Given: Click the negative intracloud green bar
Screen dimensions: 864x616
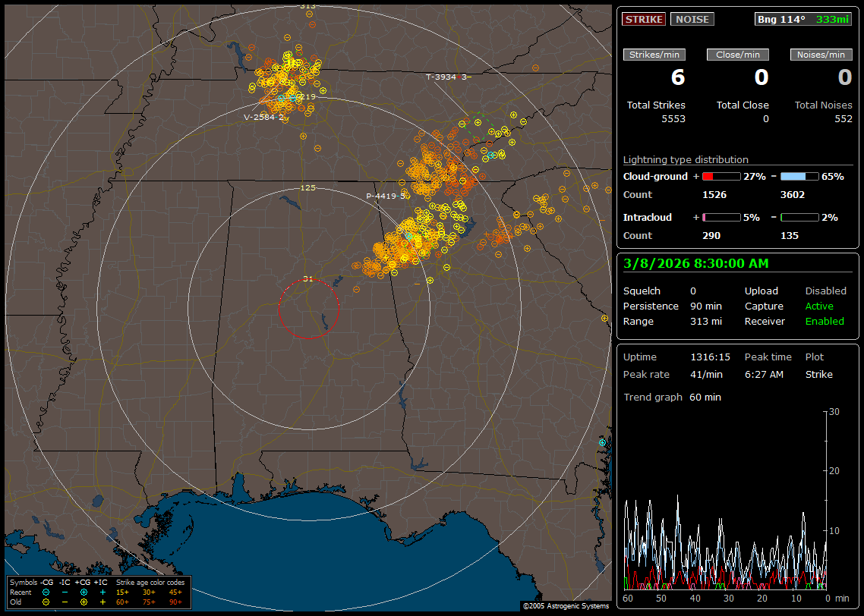Looking at the screenshot, I should pyautogui.click(x=799, y=217).
